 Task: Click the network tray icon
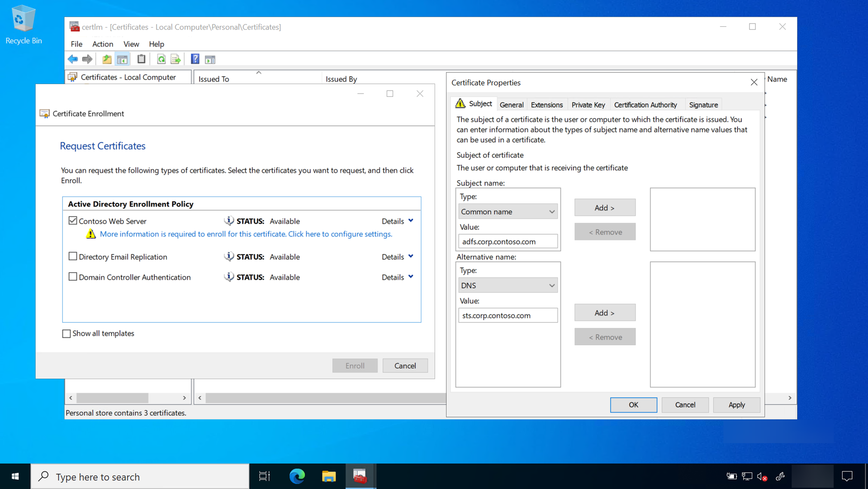pos(747,476)
